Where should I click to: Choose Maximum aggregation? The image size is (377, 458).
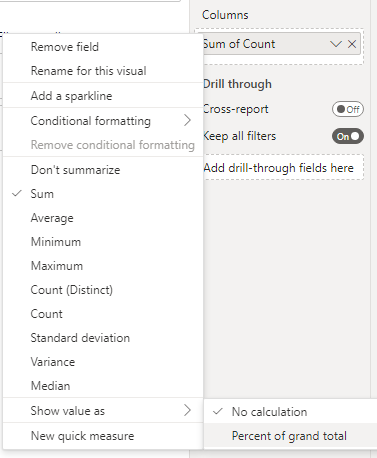(x=103, y=266)
